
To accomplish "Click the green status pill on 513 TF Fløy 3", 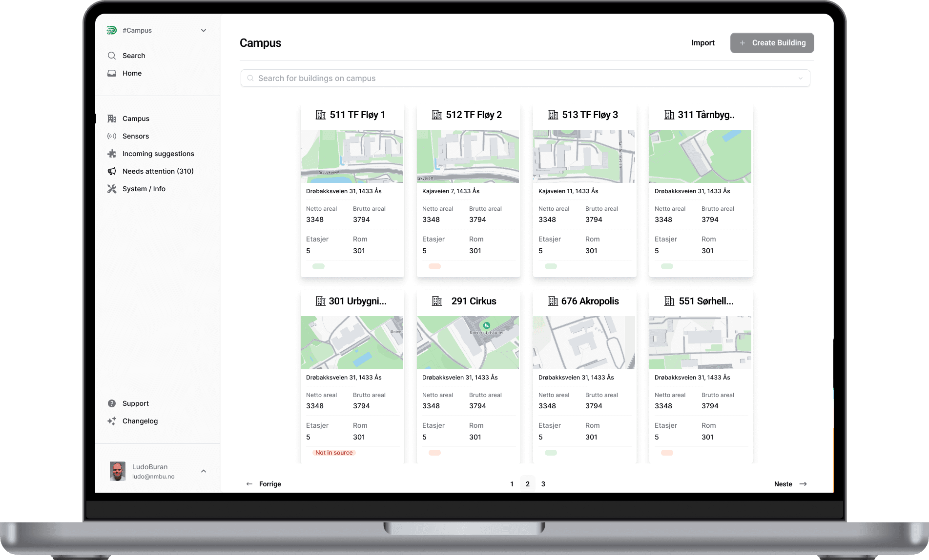I will click(x=551, y=266).
